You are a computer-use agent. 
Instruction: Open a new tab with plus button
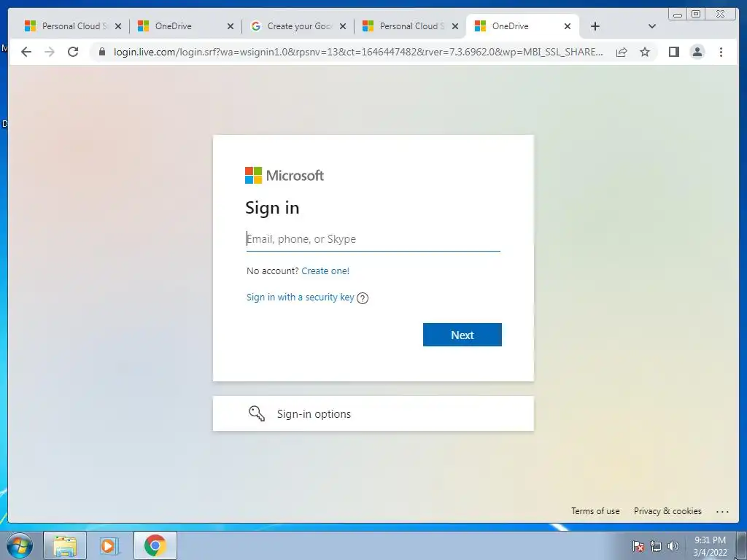coord(595,26)
